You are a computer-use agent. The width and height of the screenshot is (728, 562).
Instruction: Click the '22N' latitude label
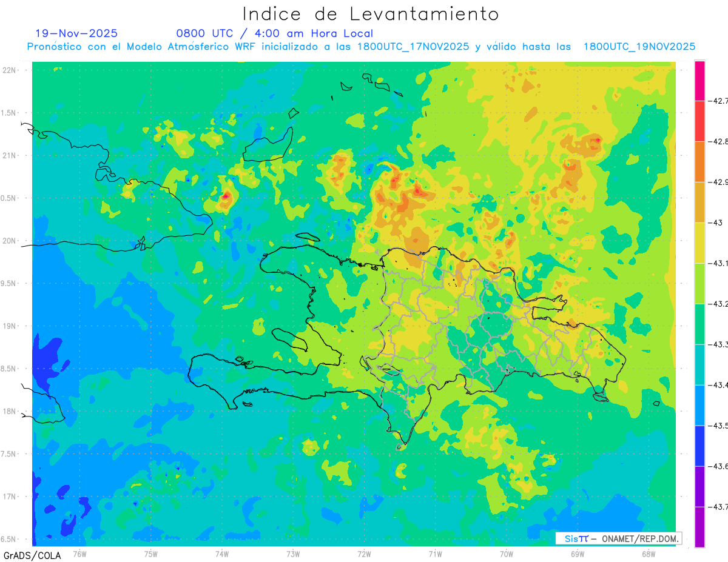coord(8,70)
